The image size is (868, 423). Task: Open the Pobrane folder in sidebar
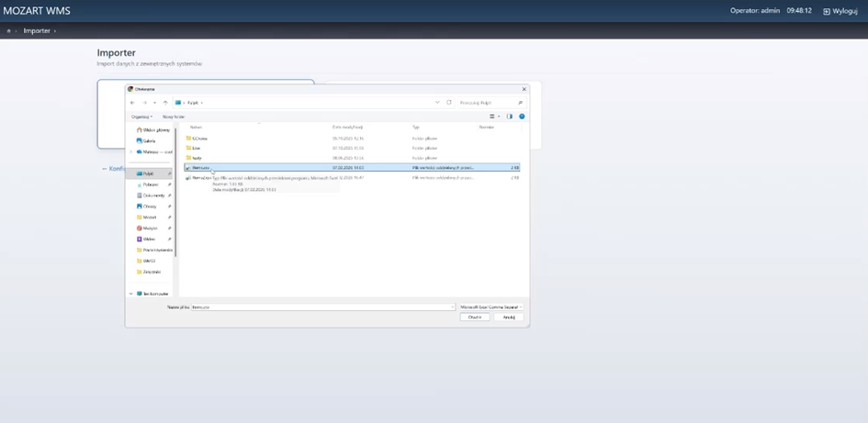click(x=150, y=184)
